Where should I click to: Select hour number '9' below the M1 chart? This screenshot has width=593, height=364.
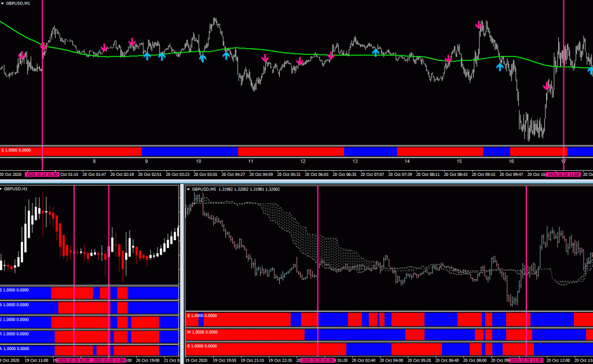(147, 161)
